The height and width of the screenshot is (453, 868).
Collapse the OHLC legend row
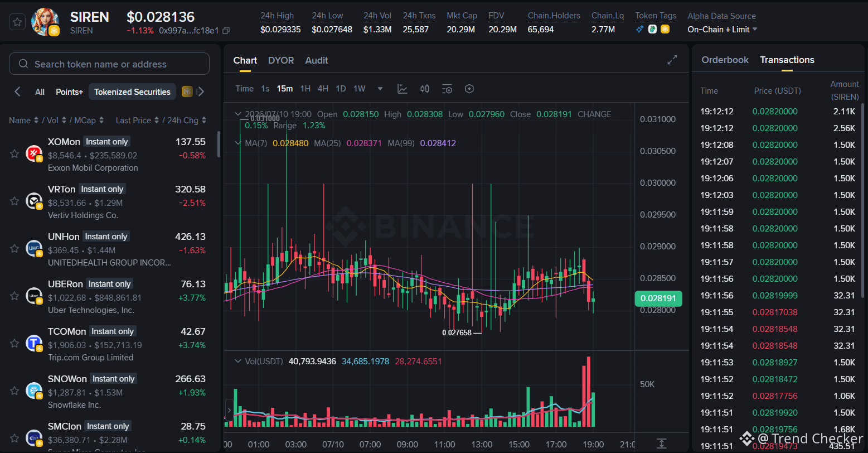pos(237,114)
